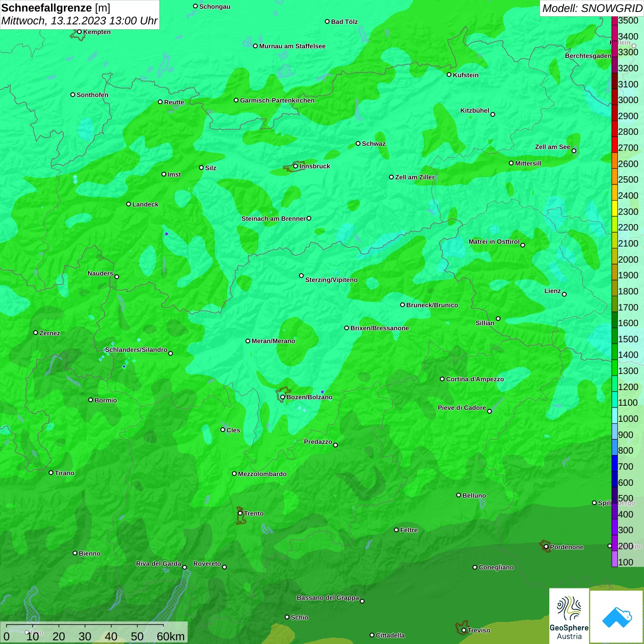This screenshot has width=644, height=644.
Task: Click the Treviso marker dot
Action: point(464,630)
